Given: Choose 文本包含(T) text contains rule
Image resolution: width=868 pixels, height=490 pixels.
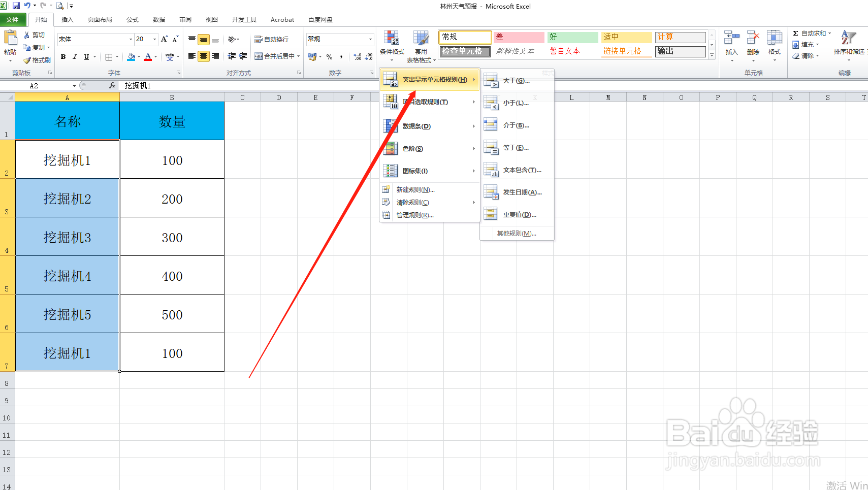Looking at the screenshot, I should 517,170.
